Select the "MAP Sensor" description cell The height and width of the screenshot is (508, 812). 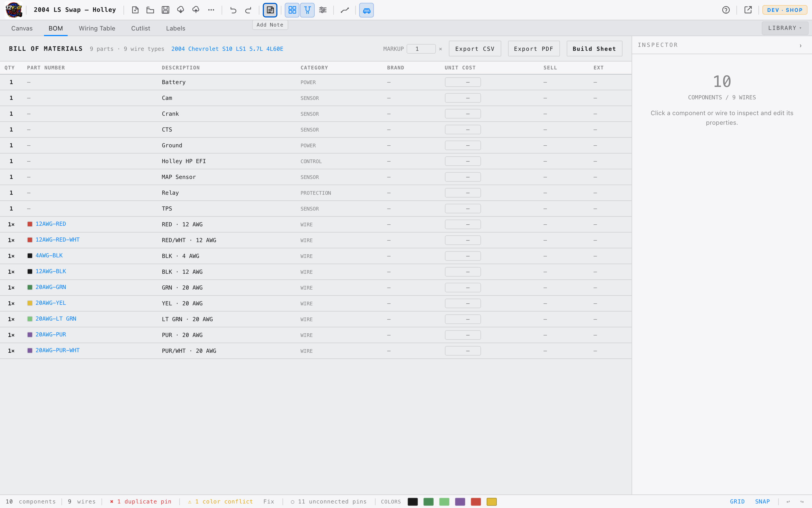coord(178,177)
